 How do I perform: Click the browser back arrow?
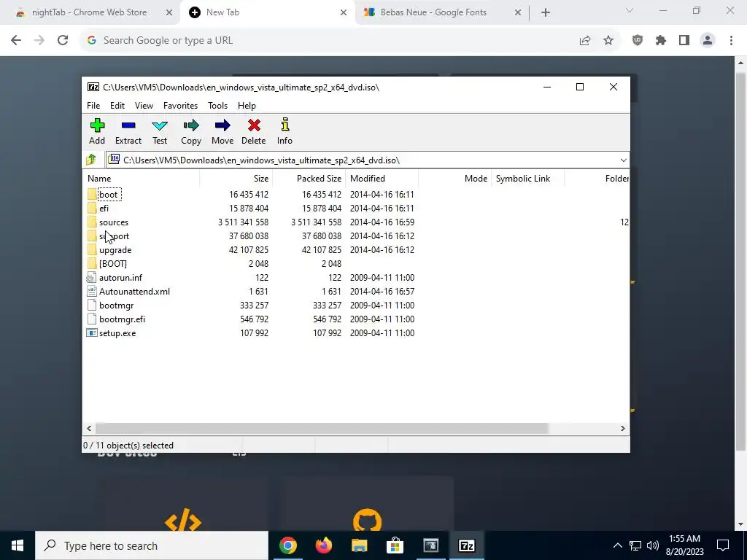[16, 41]
